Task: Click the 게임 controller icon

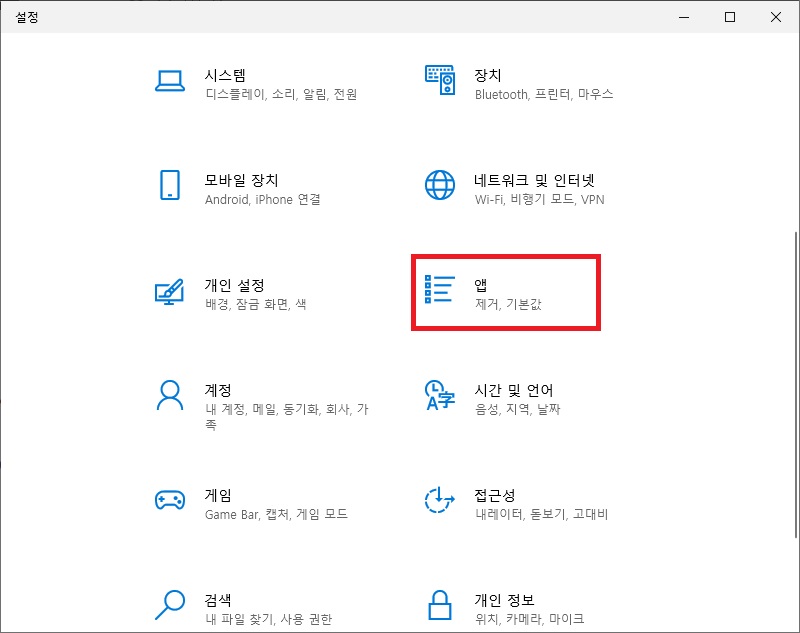Action: 170,499
